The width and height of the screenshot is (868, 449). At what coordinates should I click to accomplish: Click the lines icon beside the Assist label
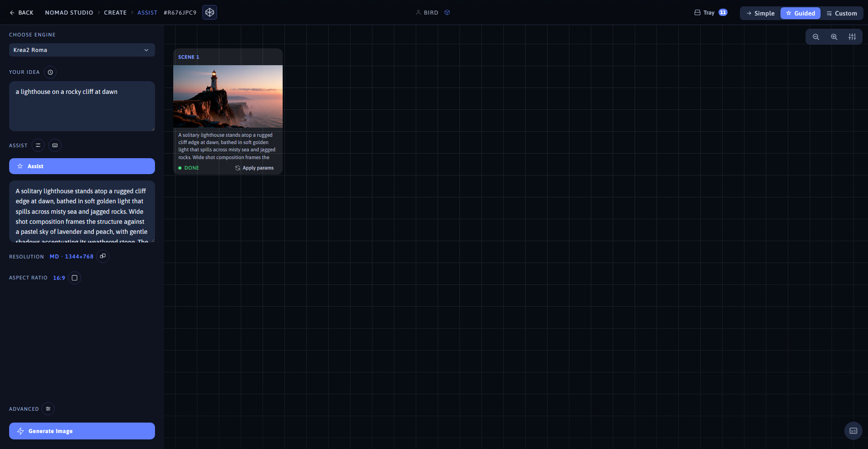click(38, 145)
